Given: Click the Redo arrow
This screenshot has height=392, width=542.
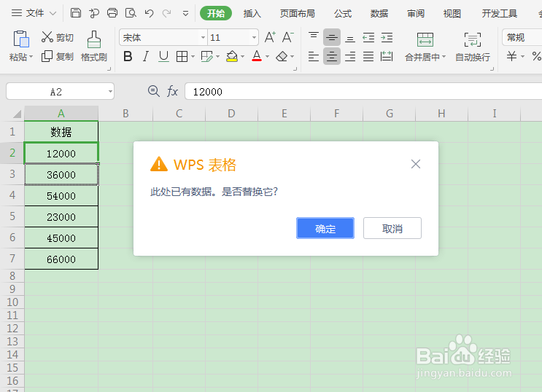Looking at the screenshot, I should click(x=166, y=13).
